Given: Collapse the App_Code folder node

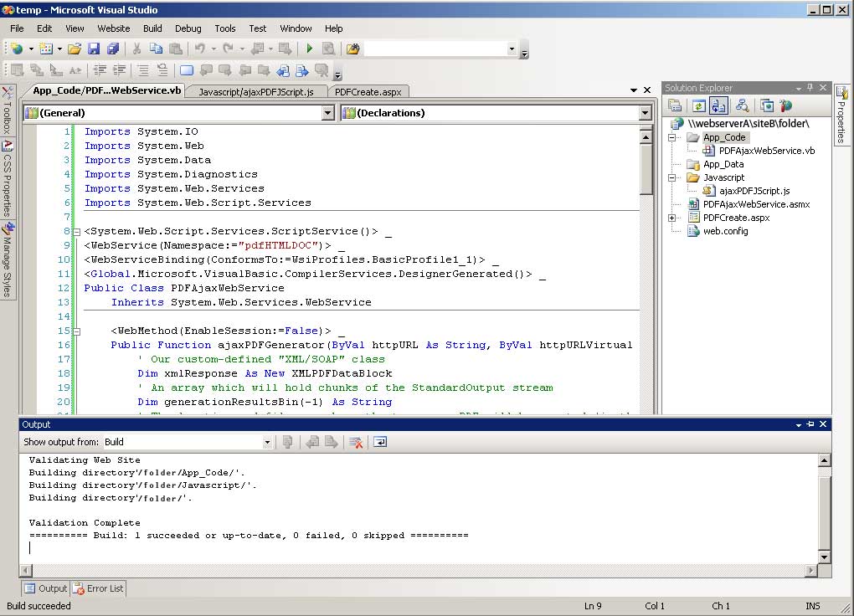Looking at the screenshot, I should [672, 137].
